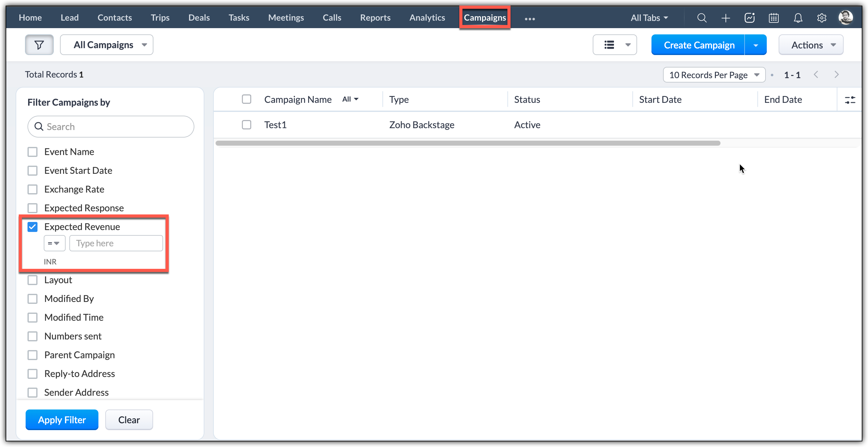Screen dimensions: 868x447
Task: Open the global search magnifier icon
Action: [x=701, y=18]
